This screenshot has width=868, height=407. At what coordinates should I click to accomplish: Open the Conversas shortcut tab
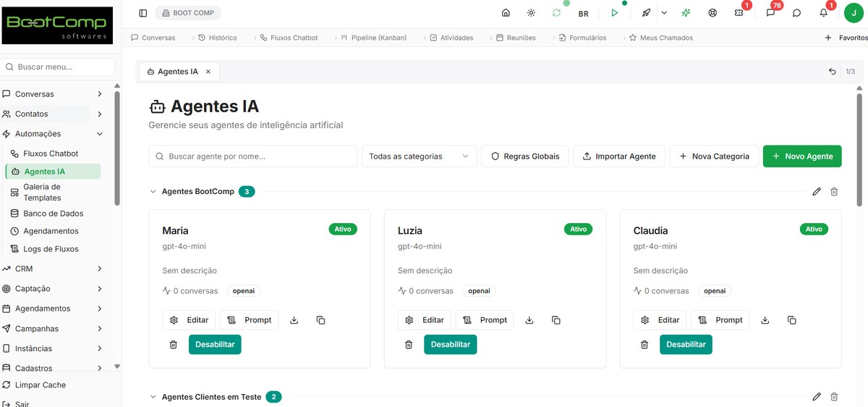coord(153,38)
